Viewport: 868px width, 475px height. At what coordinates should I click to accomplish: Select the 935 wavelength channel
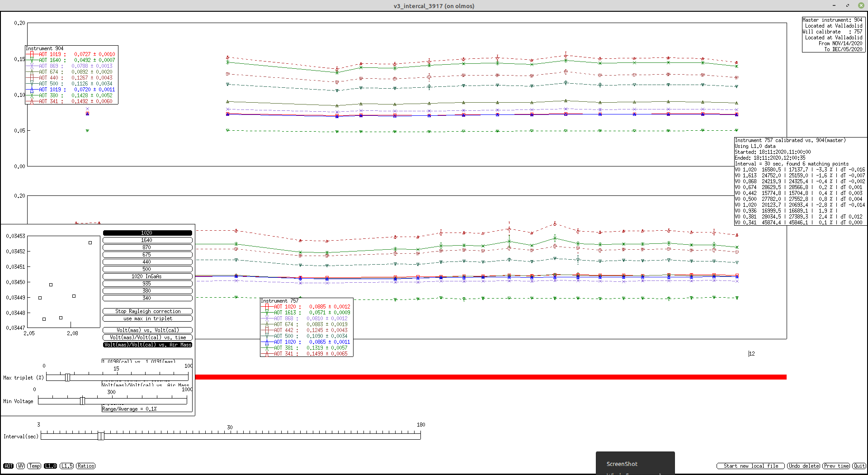[147, 284]
